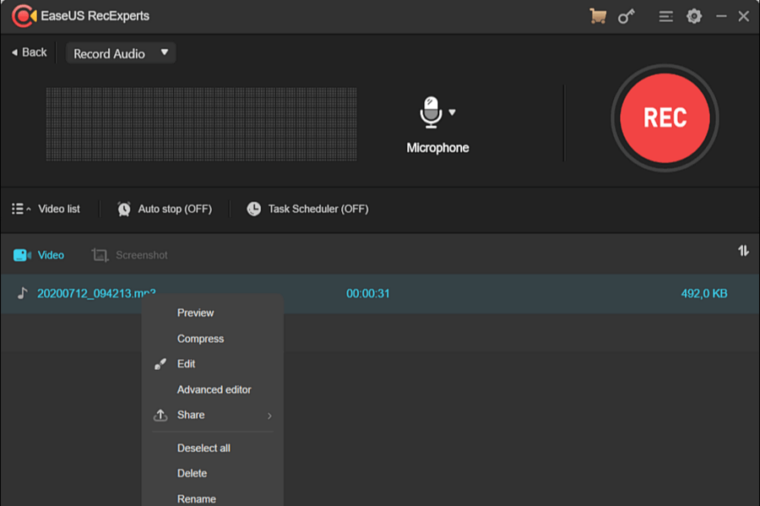Screen dimensions: 760x506
Task: Click the duration 00:00:31
Action: click(368, 294)
